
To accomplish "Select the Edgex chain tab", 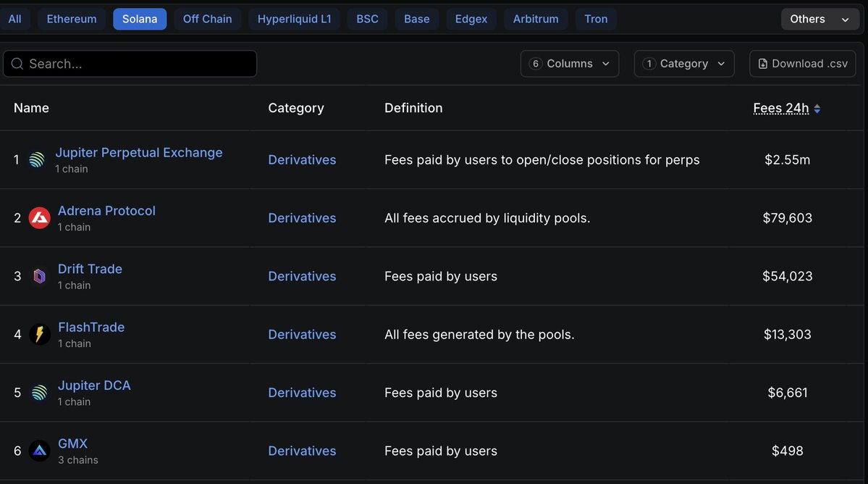I will [x=471, y=19].
